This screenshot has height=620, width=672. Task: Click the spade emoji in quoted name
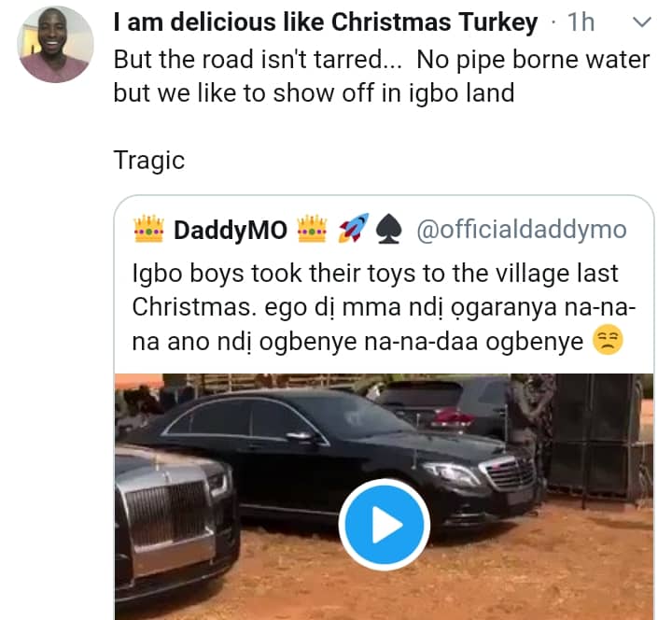[x=386, y=229]
